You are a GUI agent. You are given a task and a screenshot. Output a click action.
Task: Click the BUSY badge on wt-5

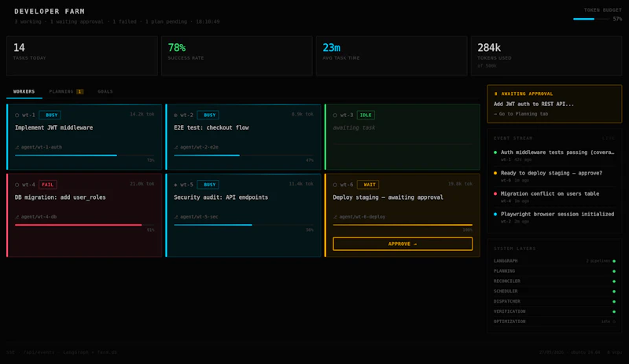(208, 185)
